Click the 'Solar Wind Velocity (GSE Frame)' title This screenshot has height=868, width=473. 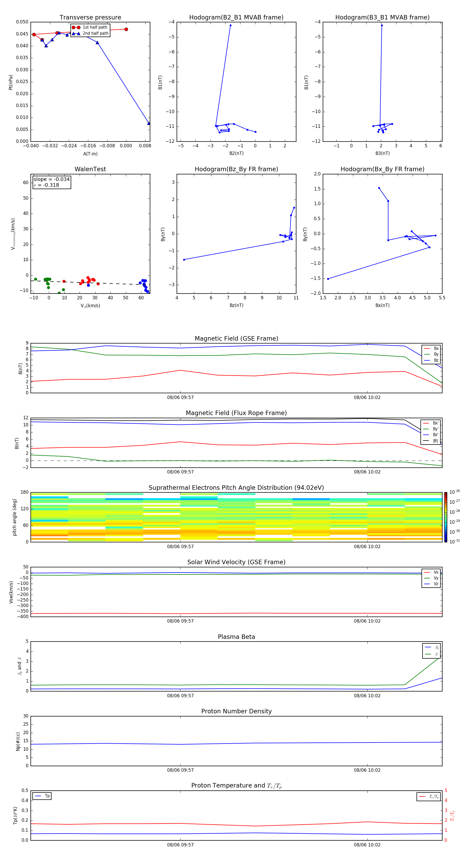(236, 562)
